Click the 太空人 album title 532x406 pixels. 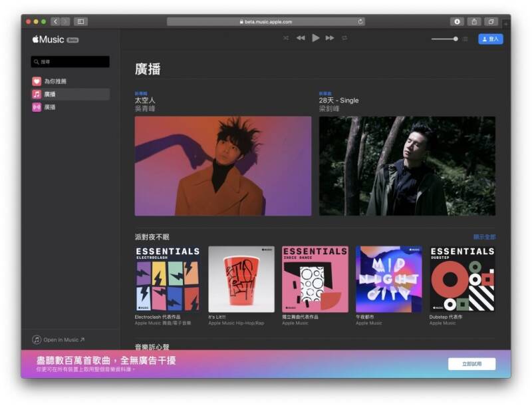click(x=145, y=100)
